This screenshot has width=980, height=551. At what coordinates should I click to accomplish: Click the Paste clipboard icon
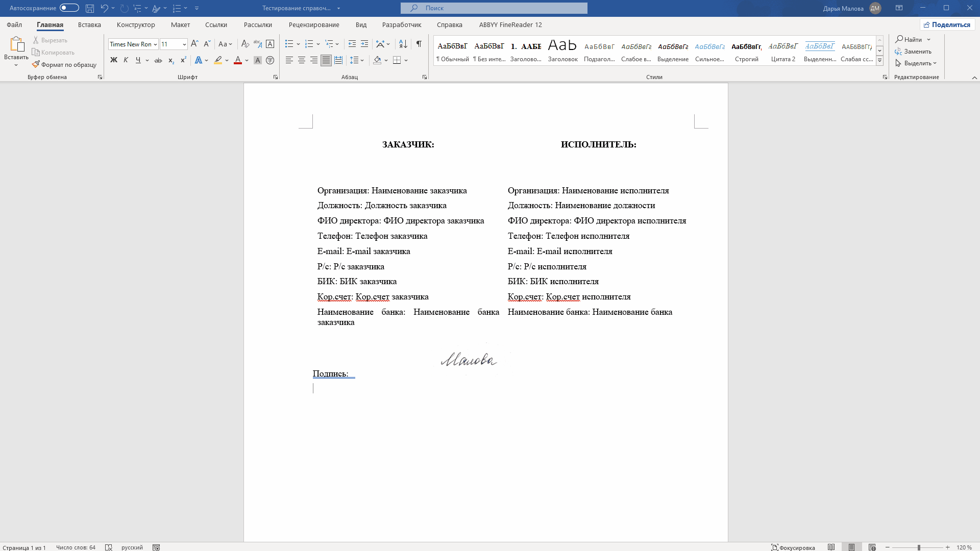coord(16,44)
